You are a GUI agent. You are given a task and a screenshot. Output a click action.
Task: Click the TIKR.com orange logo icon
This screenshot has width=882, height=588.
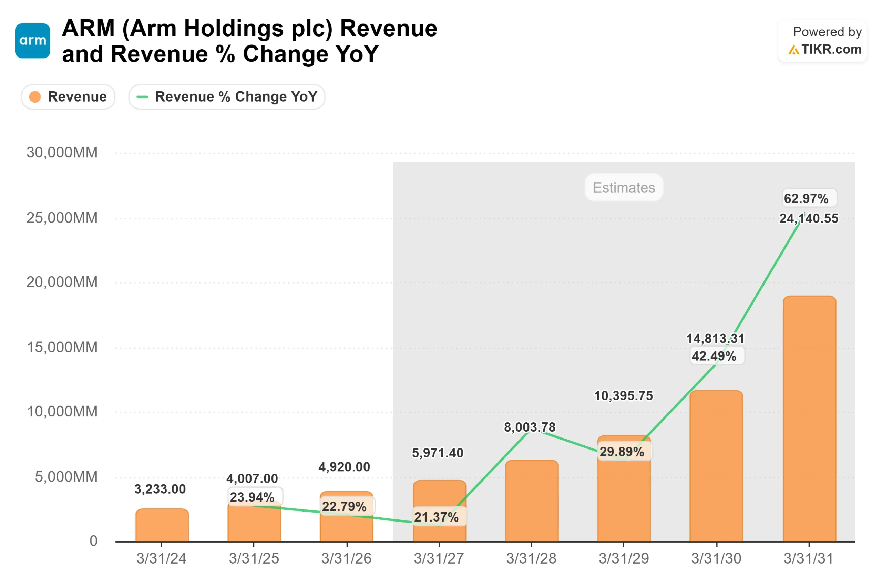(793, 50)
